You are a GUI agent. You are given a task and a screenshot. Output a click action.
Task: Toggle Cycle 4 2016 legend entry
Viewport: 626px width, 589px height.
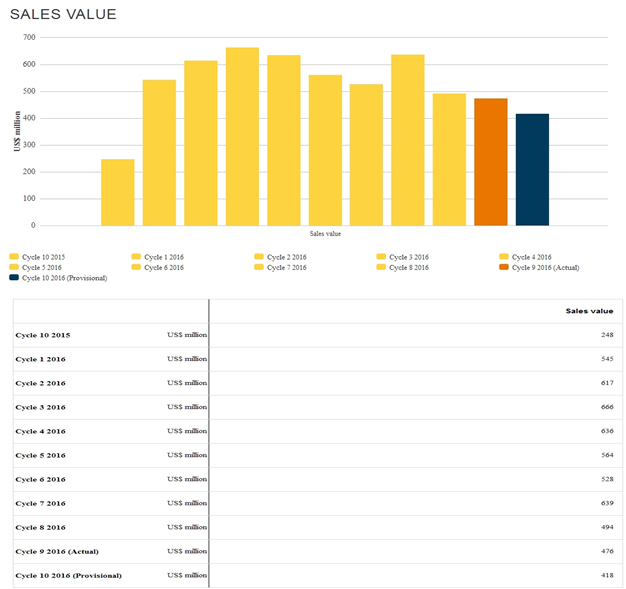525,257
